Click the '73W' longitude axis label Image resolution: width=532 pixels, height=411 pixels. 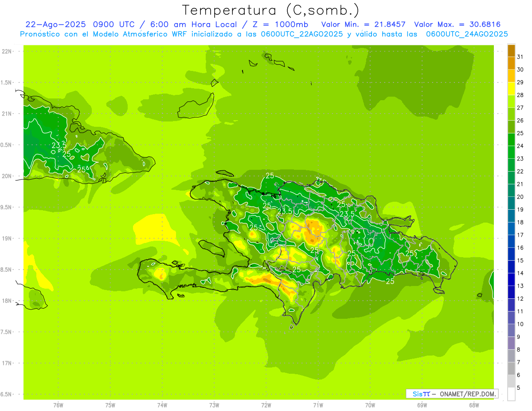click(214, 405)
